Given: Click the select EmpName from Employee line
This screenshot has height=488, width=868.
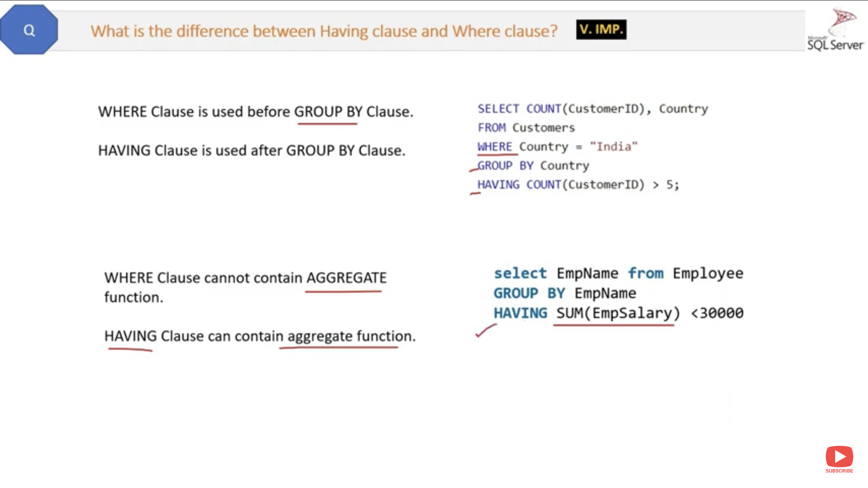Looking at the screenshot, I should point(618,273).
